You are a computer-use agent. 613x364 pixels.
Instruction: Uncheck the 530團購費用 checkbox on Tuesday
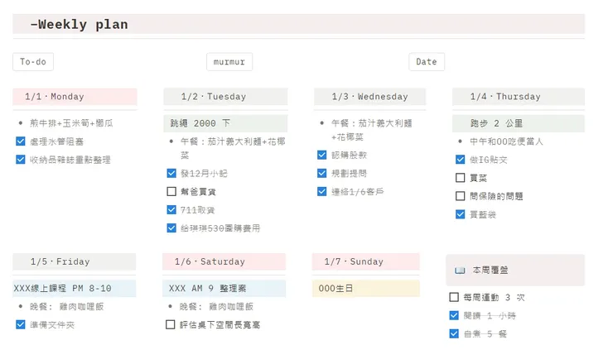coord(171,227)
